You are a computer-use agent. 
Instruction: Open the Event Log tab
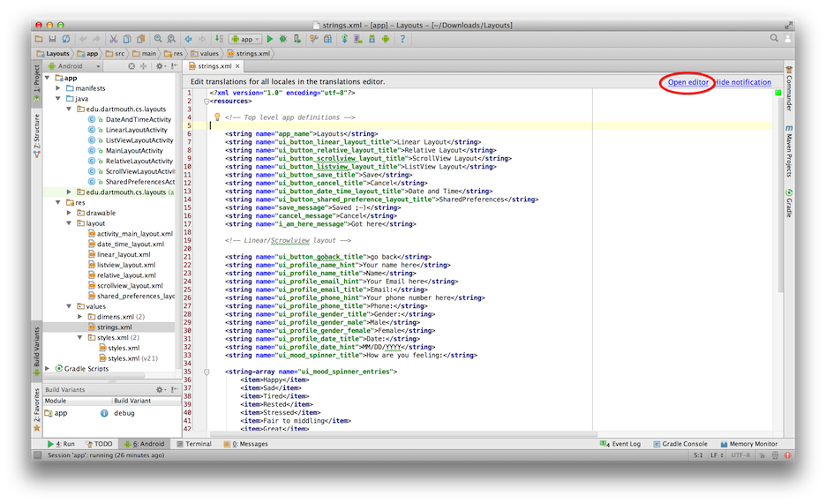pos(621,444)
